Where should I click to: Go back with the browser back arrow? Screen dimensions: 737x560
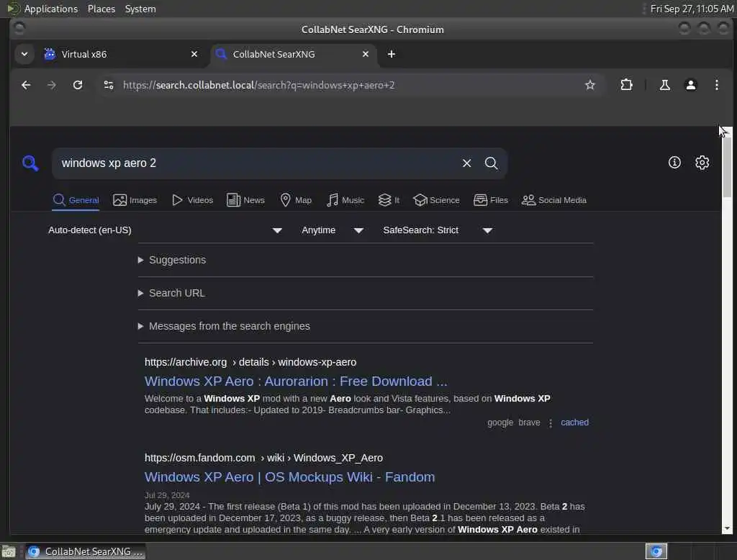26,85
